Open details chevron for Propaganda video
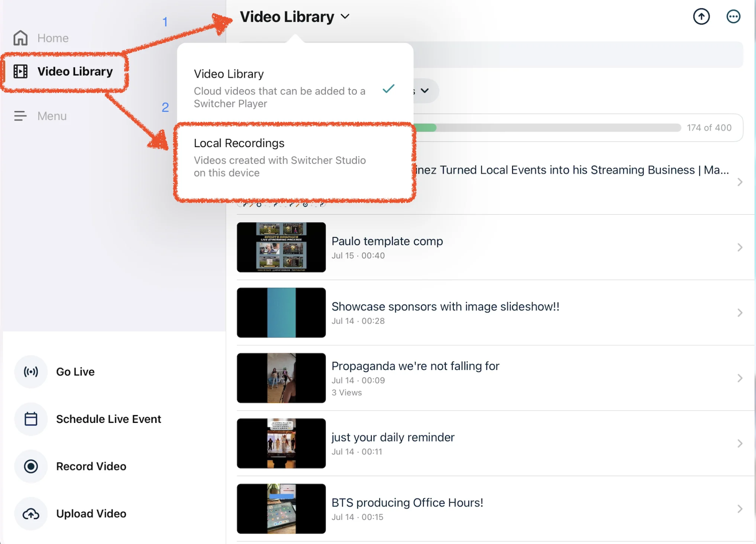This screenshot has width=756, height=544. (740, 378)
